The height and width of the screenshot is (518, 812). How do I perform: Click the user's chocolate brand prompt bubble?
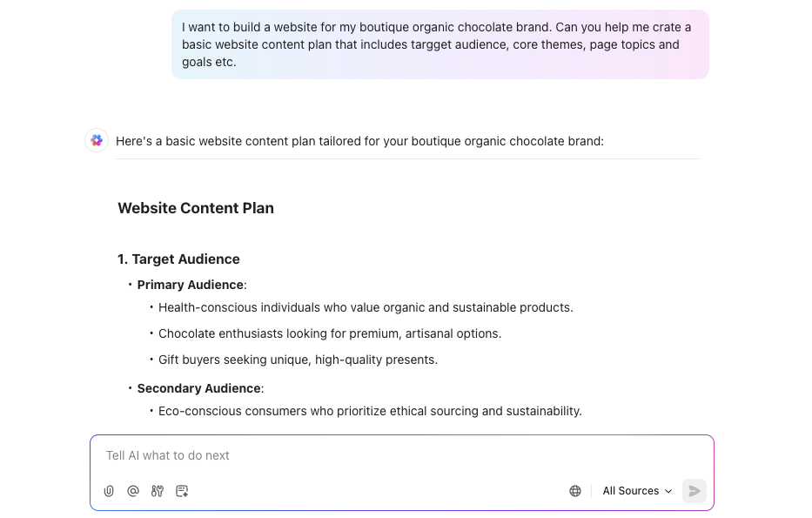point(440,44)
